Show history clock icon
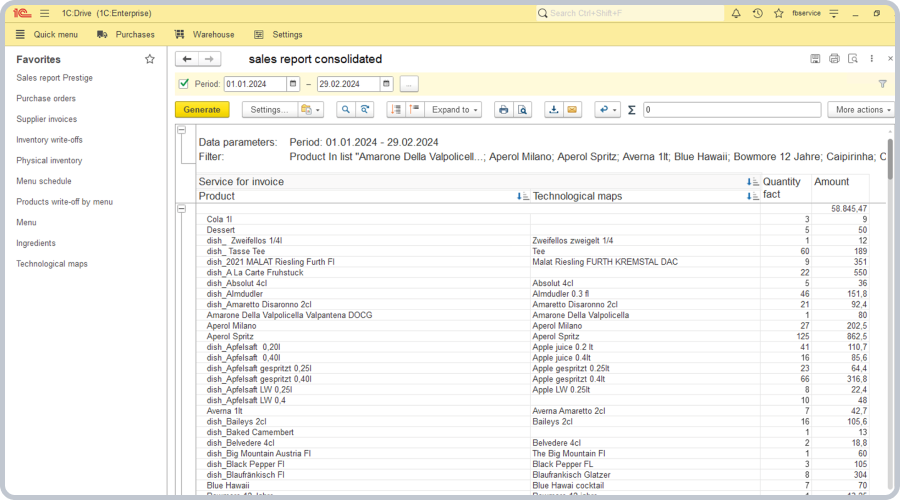The image size is (900, 500). 757,13
